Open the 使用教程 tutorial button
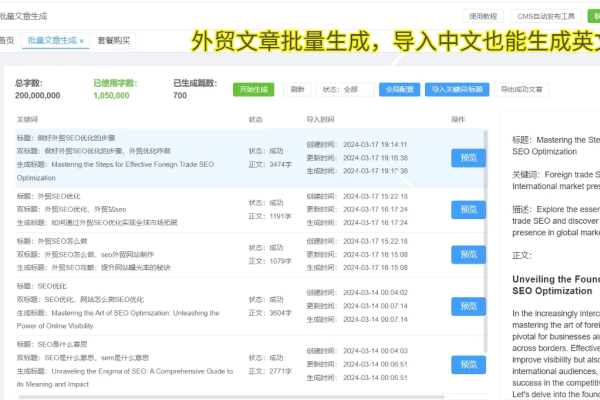This screenshot has height=400, width=600. click(x=483, y=16)
